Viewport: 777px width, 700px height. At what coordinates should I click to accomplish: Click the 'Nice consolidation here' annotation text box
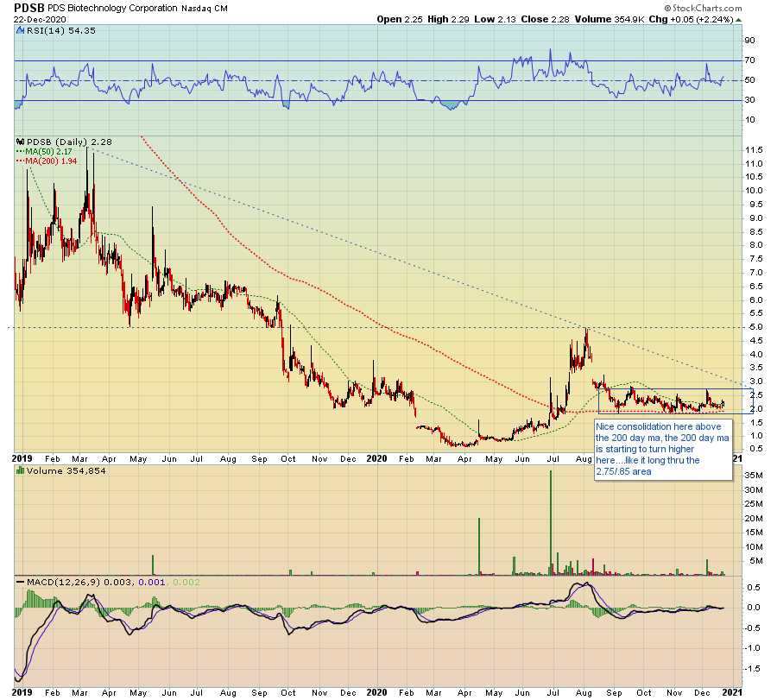point(663,450)
